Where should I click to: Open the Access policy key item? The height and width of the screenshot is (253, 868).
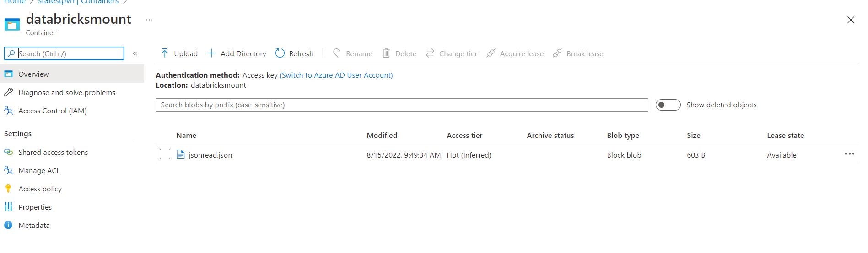pos(40,189)
